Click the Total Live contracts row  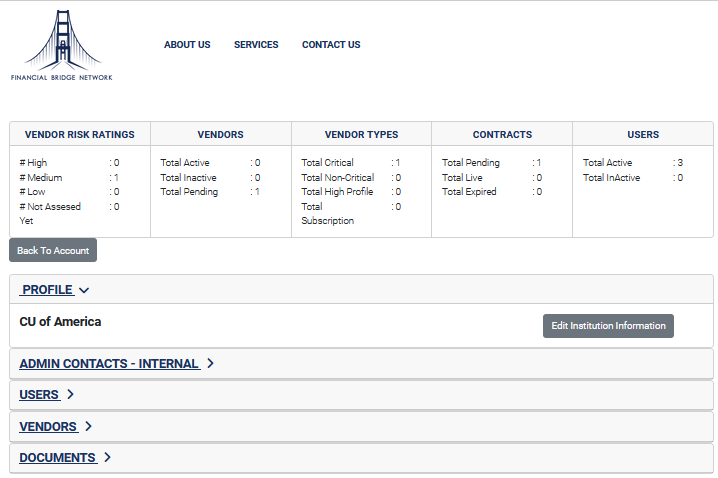[492, 178]
